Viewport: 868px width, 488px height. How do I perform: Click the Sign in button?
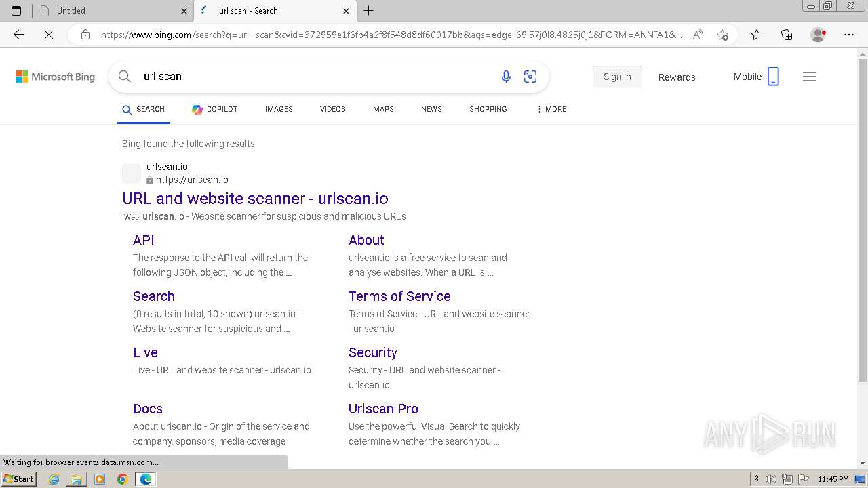coord(617,77)
